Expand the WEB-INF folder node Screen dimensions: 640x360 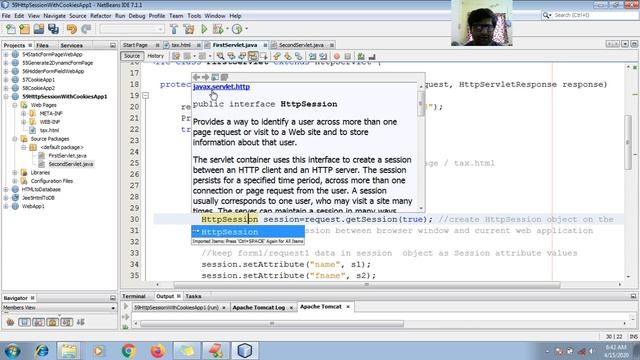point(23,122)
